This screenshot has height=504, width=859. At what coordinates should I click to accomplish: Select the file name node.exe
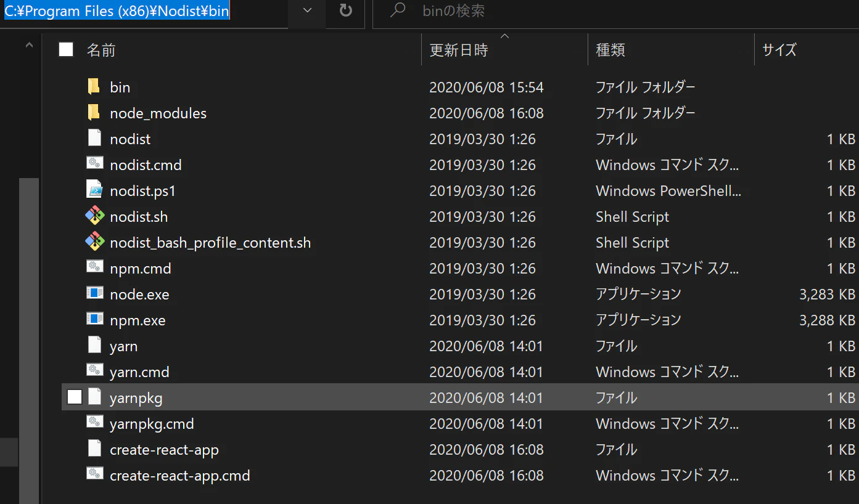(139, 295)
